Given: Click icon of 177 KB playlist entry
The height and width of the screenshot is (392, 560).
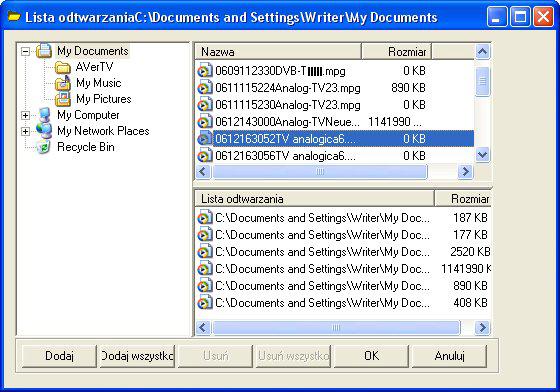Looking at the screenshot, I should (x=204, y=235).
